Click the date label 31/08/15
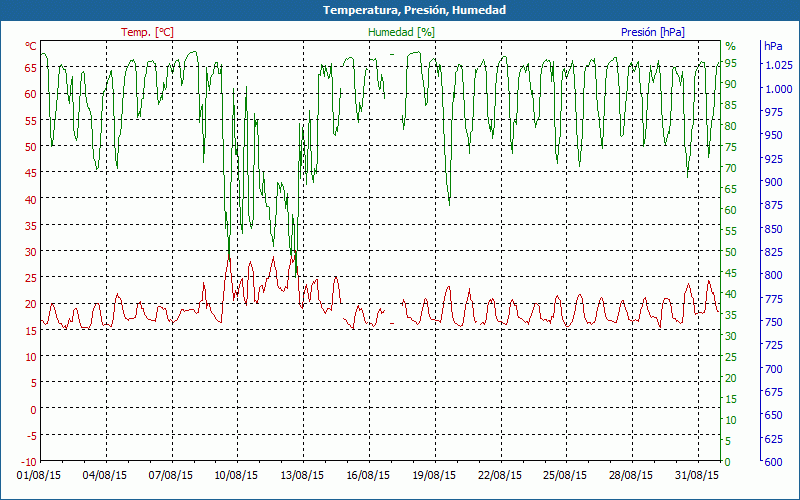800x500 pixels. point(696,476)
